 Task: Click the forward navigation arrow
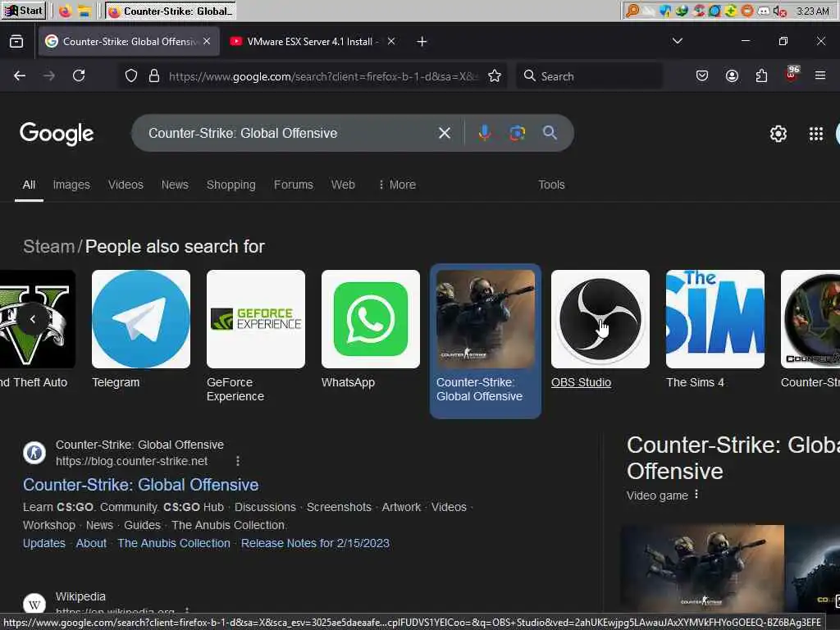click(49, 76)
